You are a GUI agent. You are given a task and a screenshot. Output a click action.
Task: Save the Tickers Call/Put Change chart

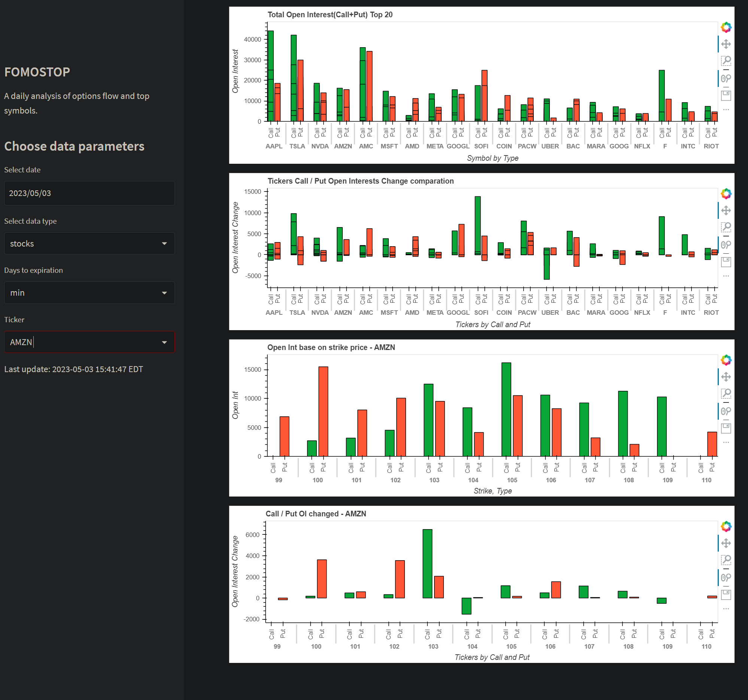[726, 262]
